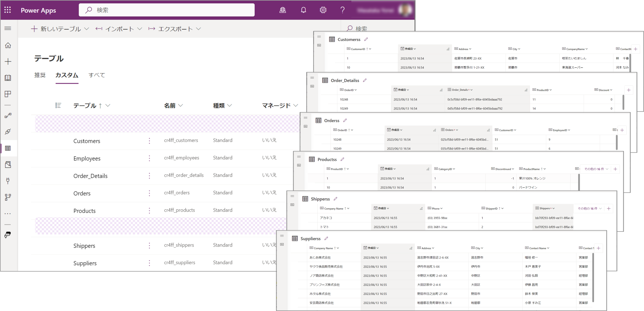Click Productss vertical scrollbar
This screenshot has height=311, width=644.
[579, 182]
